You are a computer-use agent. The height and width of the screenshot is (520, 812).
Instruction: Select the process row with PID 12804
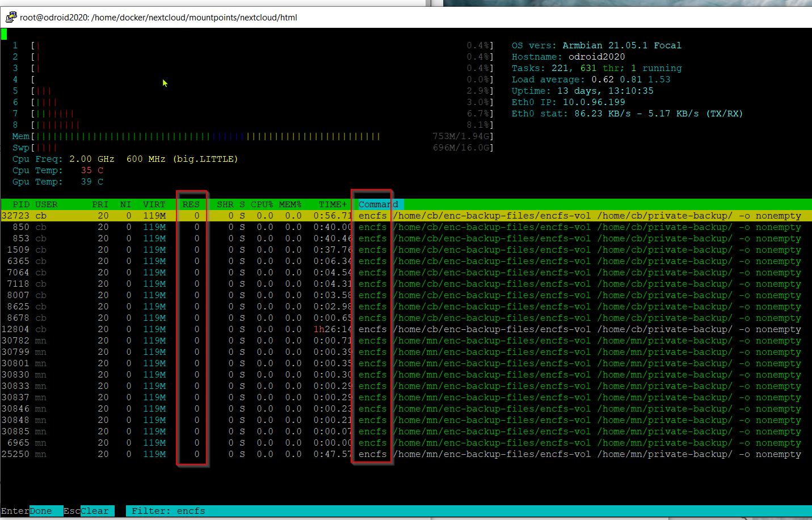pyautogui.click(x=406, y=329)
